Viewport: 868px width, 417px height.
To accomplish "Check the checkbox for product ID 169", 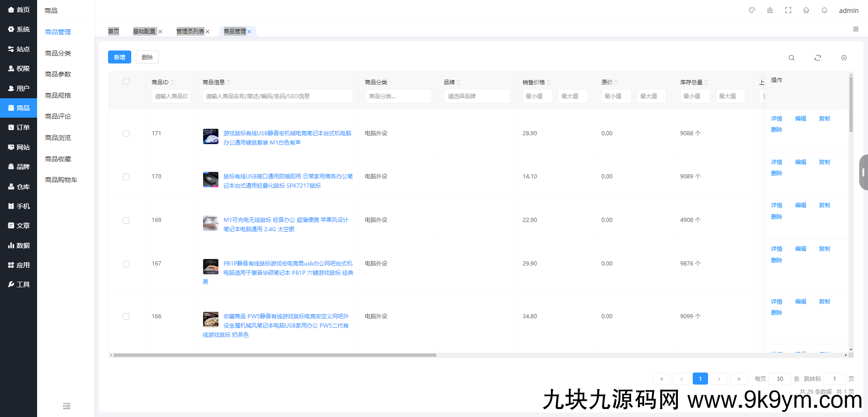I will click(x=126, y=221).
